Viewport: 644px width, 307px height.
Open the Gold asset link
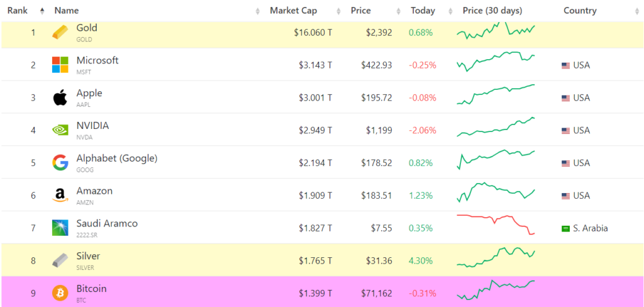coord(87,28)
